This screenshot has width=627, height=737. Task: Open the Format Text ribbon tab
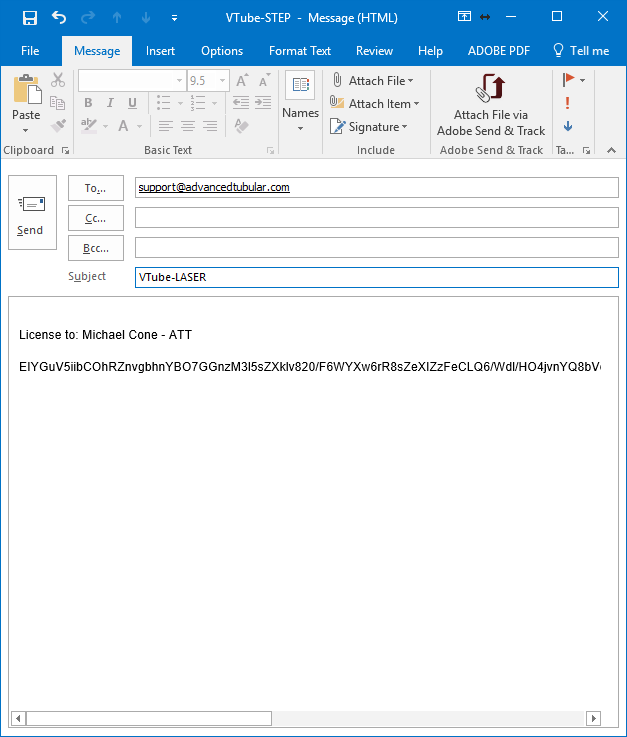[299, 51]
